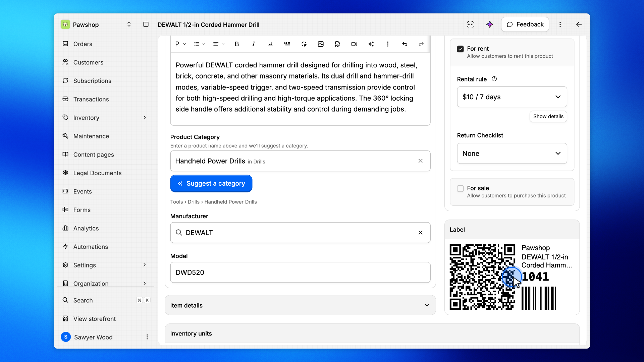644x362 pixels.
Task: Click the Show details button
Action: [x=548, y=116]
